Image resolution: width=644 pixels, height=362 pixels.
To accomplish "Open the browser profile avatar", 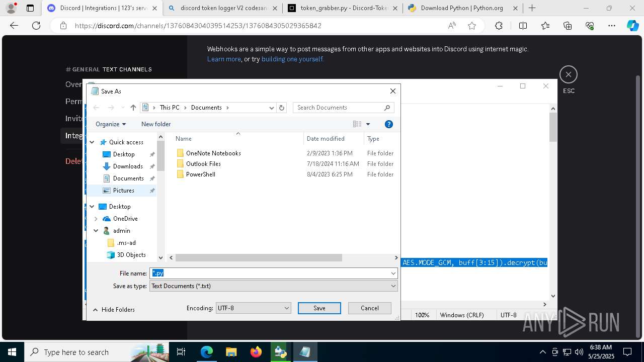I will click(x=11, y=8).
